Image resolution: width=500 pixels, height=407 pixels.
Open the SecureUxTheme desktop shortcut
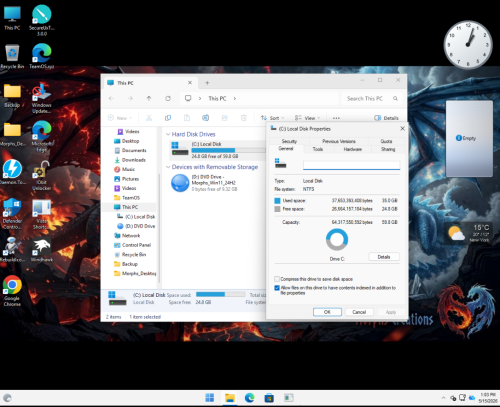point(42,20)
